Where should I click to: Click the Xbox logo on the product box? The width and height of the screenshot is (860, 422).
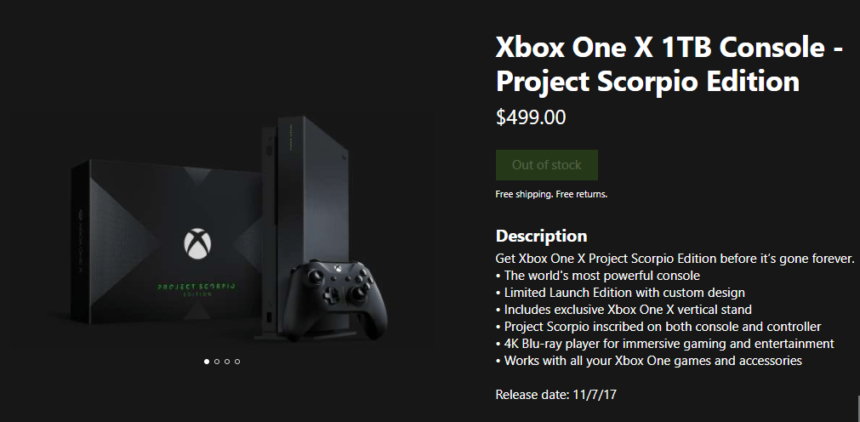(x=195, y=243)
